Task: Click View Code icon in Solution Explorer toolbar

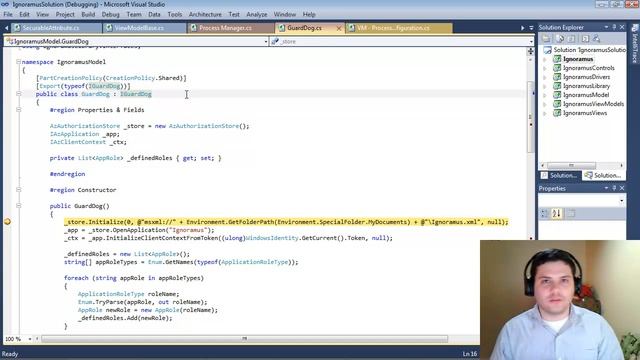Action: [585, 38]
